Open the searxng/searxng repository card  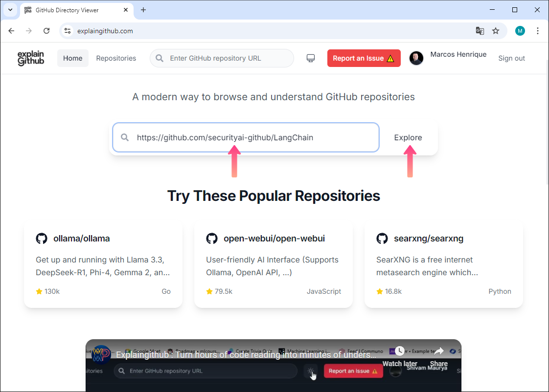coord(444,264)
